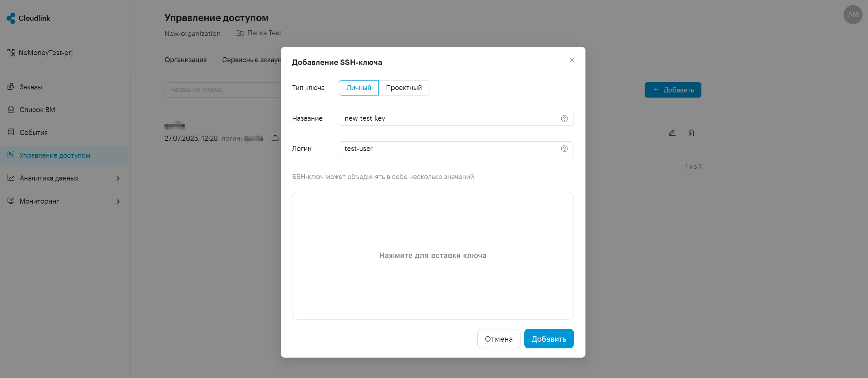Viewport: 868px width, 378px height.
Task: Switch to Организация tab
Action: [186, 60]
